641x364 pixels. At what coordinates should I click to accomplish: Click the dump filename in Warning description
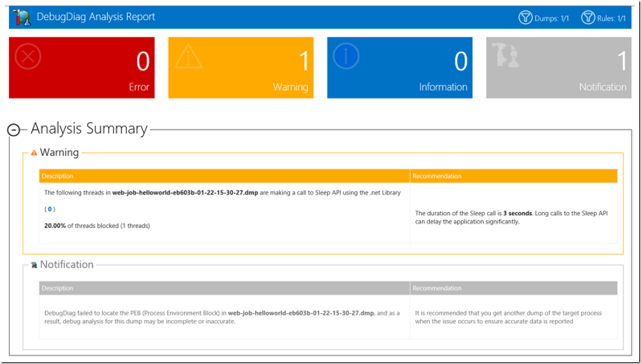click(185, 192)
